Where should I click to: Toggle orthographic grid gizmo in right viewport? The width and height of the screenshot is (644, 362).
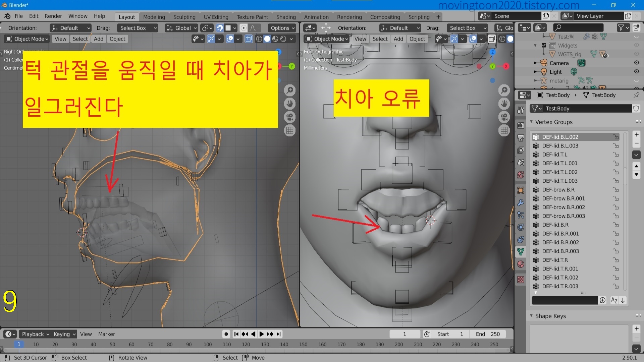pyautogui.click(x=504, y=130)
